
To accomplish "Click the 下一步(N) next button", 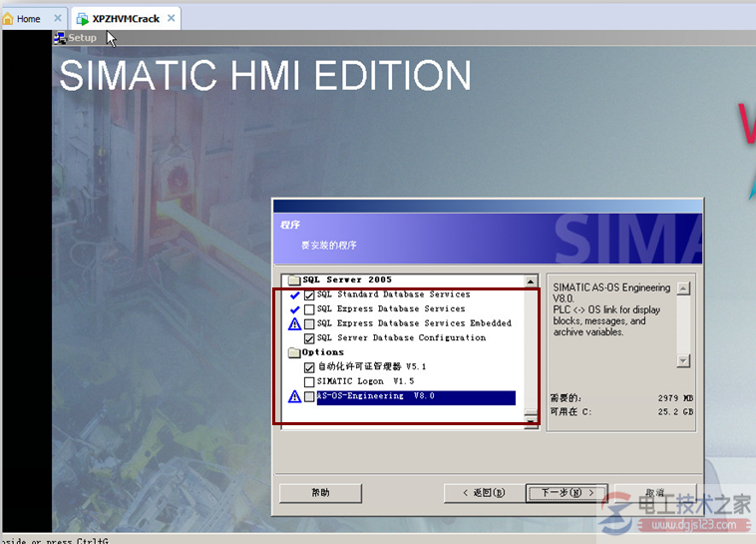I will click(x=567, y=493).
